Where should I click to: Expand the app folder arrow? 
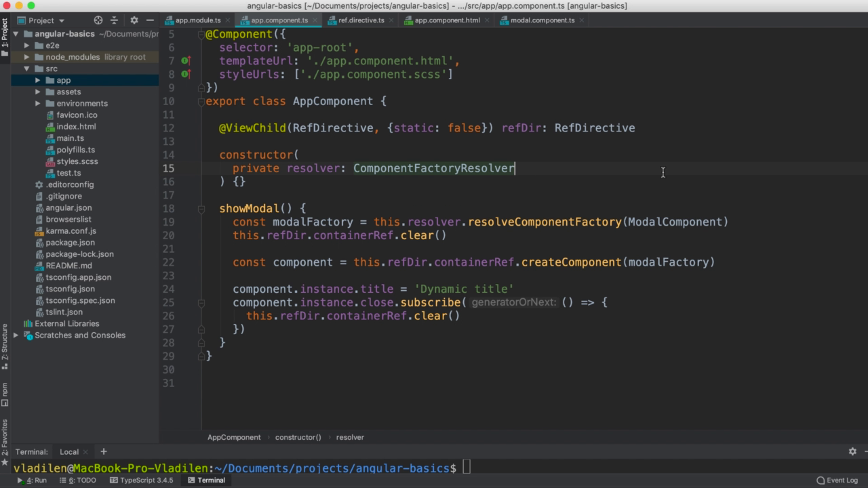[x=38, y=80]
